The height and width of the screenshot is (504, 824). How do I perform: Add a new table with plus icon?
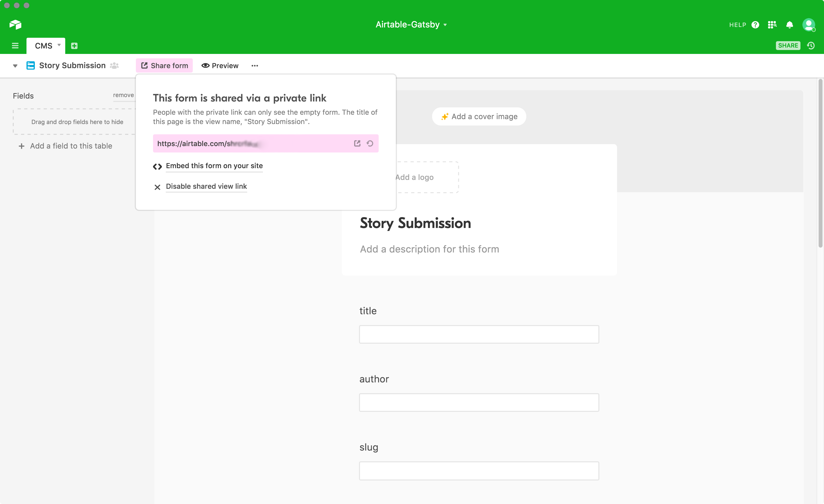click(x=74, y=46)
